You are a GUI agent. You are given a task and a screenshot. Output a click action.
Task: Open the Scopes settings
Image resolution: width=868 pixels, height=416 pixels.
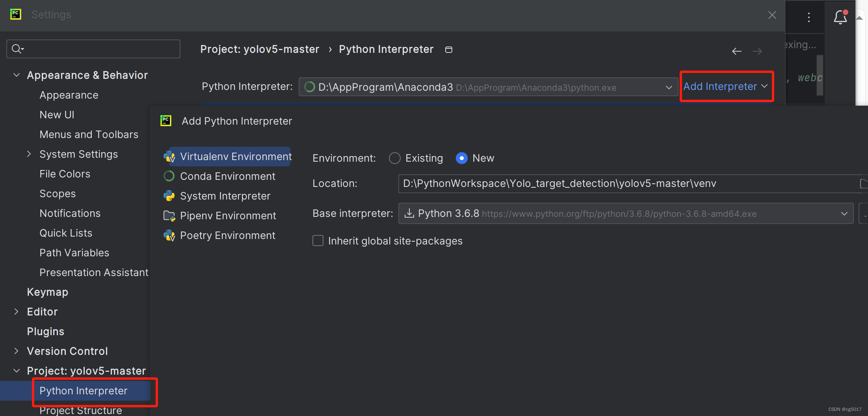pyautogui.click(x=58, y=194)
